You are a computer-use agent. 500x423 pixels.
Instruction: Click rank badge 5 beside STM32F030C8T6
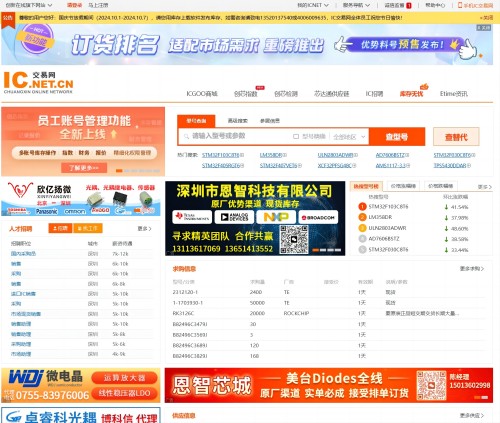pos(362,249)
